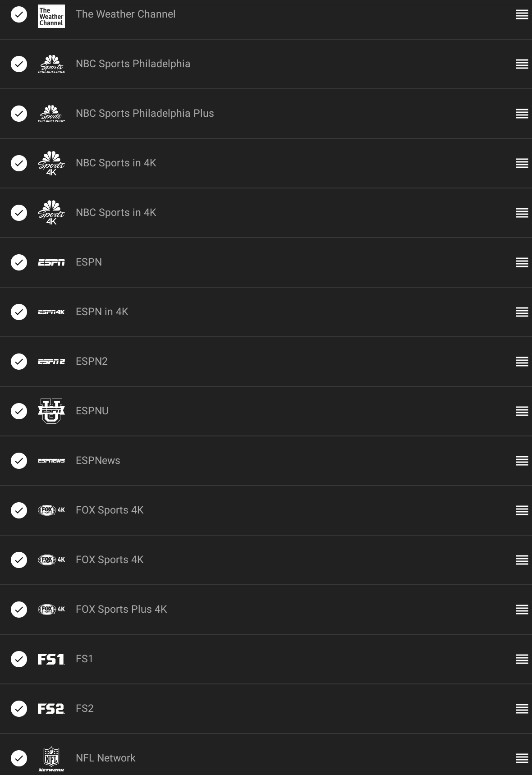532x775 pixels.
Task: Click the ESPN2 channel name
Action: (x=92, y=362)
